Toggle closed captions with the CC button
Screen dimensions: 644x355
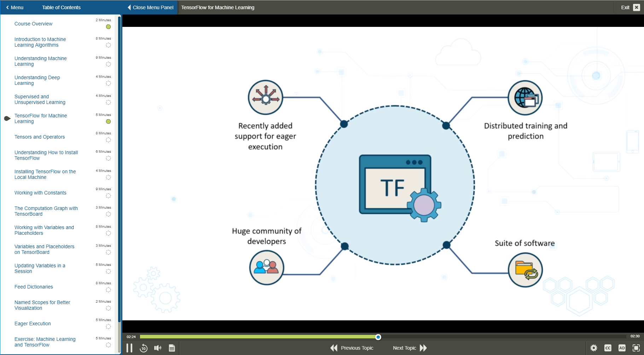608,348
